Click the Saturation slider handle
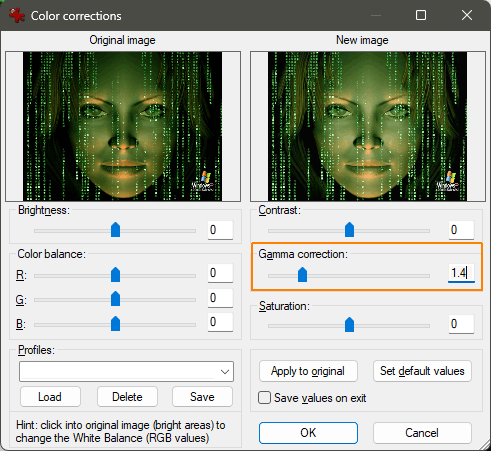Image resolution: width=491 pixels, height=451 pixels. pyautogui.click(x=349, y=324)
